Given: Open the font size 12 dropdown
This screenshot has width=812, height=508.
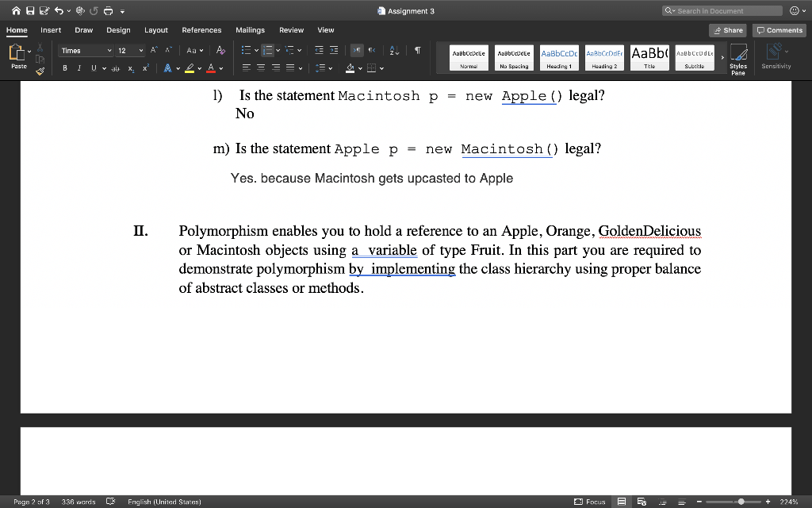Looking at the screenshot, I should coord(141,51).
